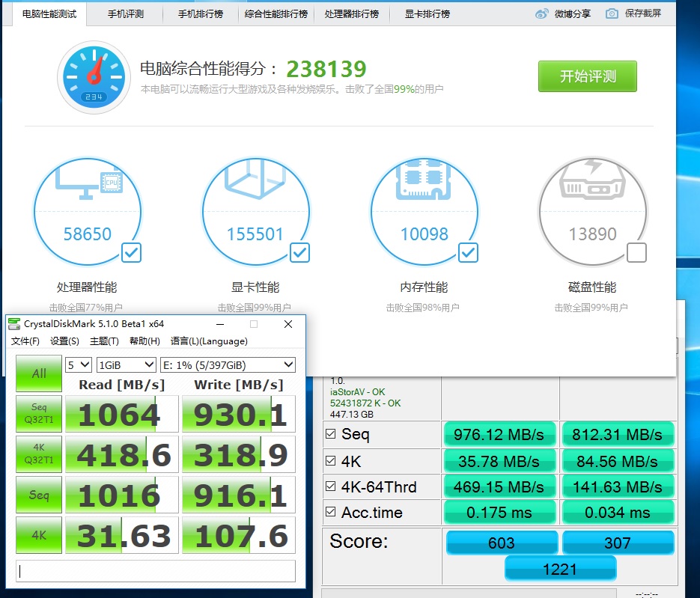The image size is (700, 598).
Task: Click the Seq write value 916.1
Action: pos(239,495)
